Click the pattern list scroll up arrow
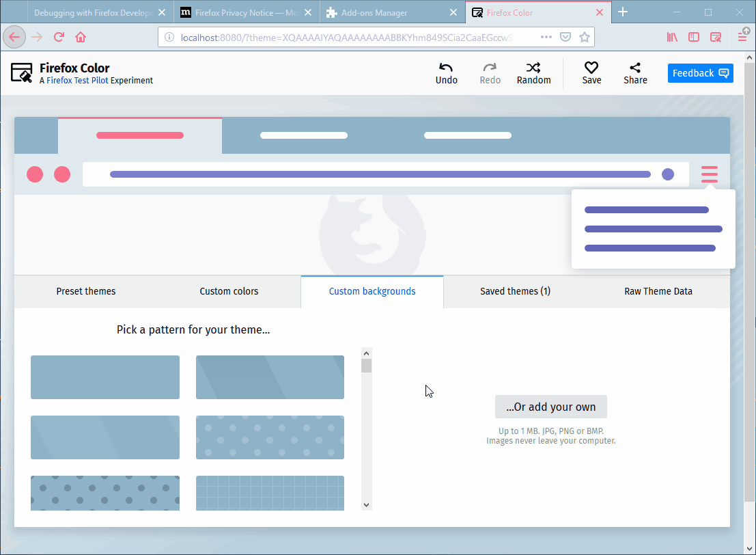This screenshot has height=555, width=756. pos(367,353)
